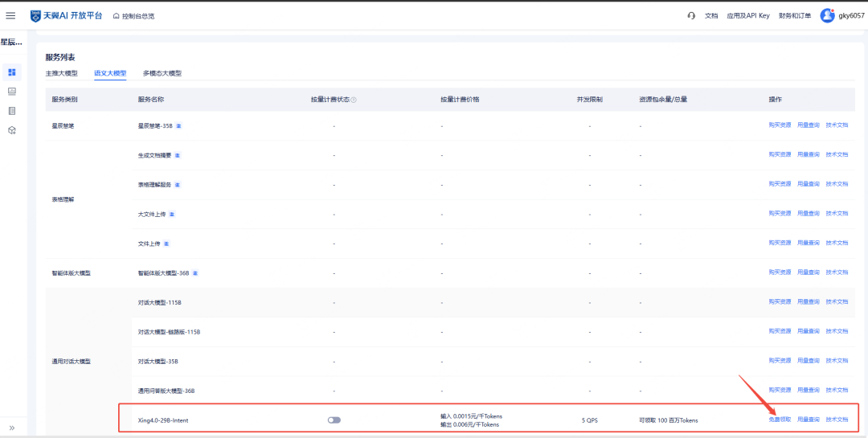This screenshot has height=438, width=868.
Task: Open 应用及API Key in top navigation
Action: pos(748,16)
